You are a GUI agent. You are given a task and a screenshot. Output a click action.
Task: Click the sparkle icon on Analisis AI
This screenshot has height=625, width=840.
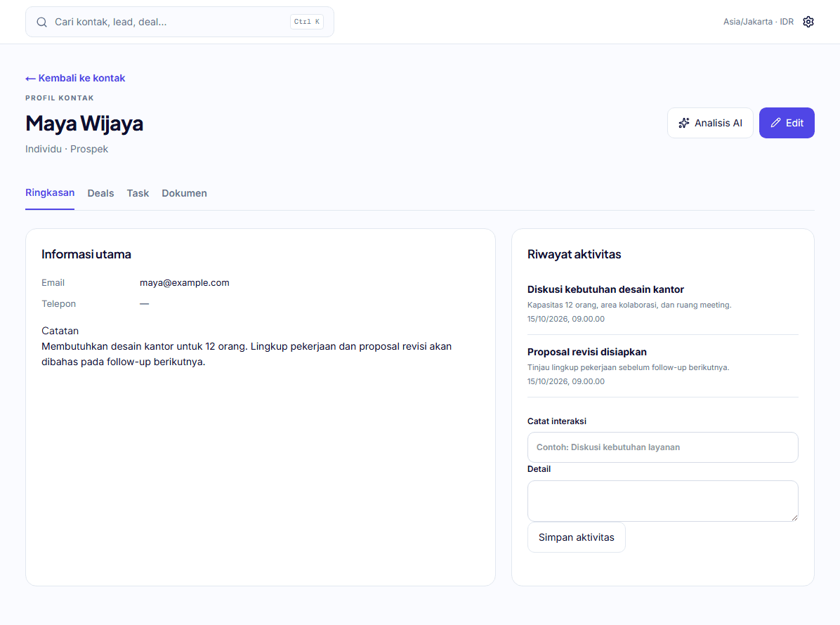click(x=684, y=123)
